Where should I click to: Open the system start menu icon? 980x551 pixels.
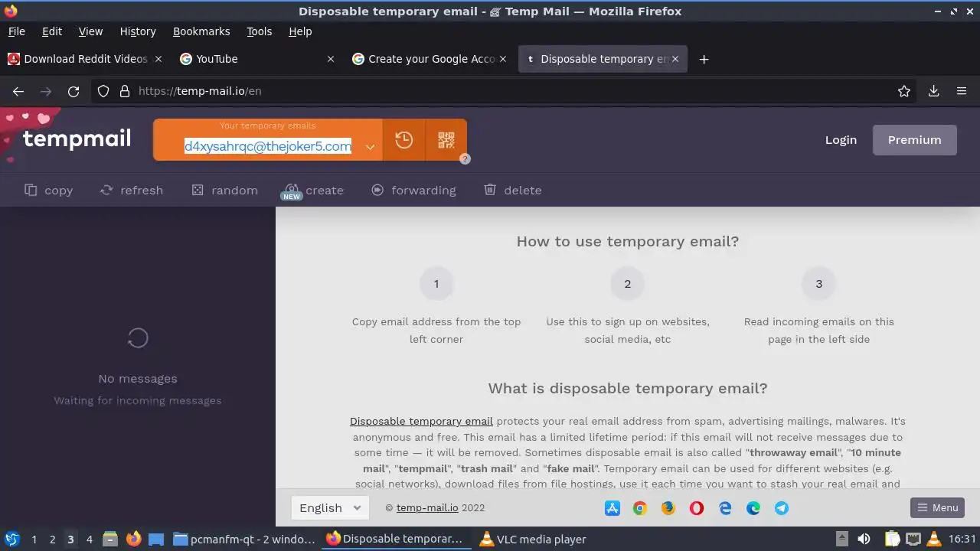tap(11, 539)
